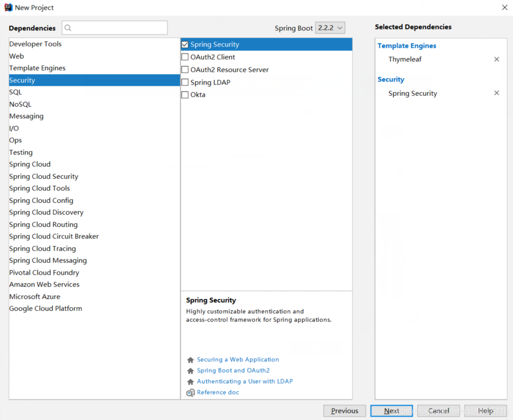
Task: Click the Next button
Action: coord(392,411)
